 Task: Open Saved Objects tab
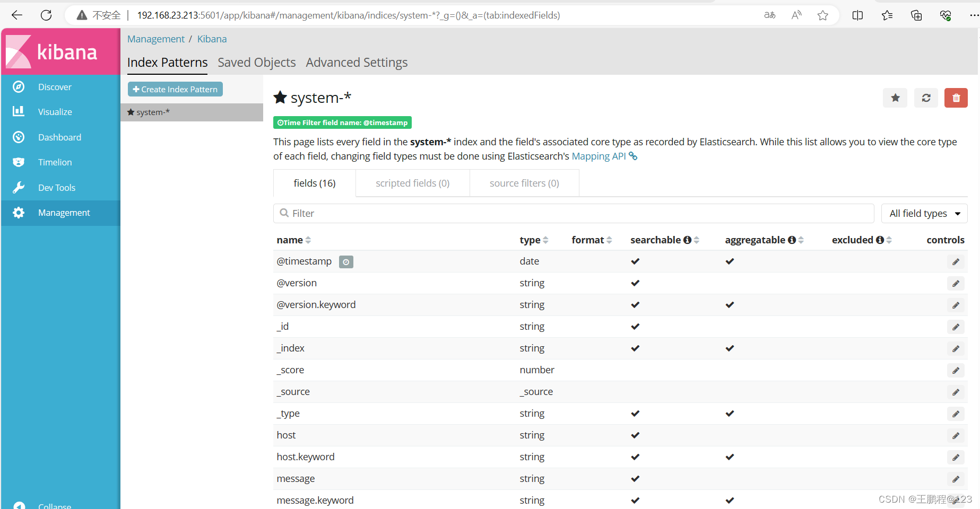[x=256, y=63]
